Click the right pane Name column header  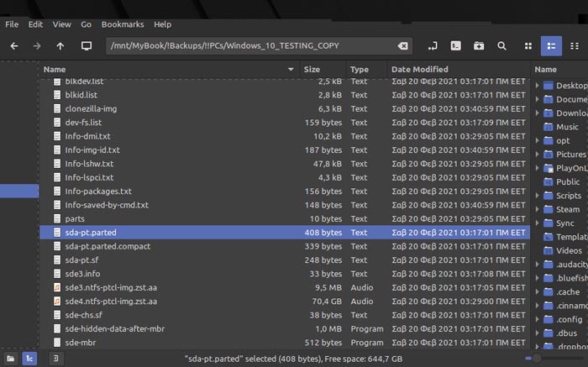[559, 70]
